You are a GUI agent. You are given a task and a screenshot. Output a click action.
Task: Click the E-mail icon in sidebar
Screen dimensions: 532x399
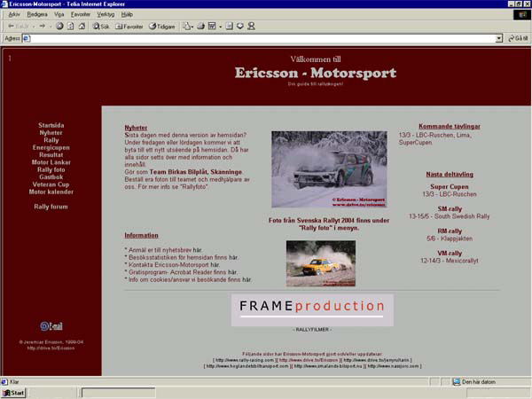[51, 326]
